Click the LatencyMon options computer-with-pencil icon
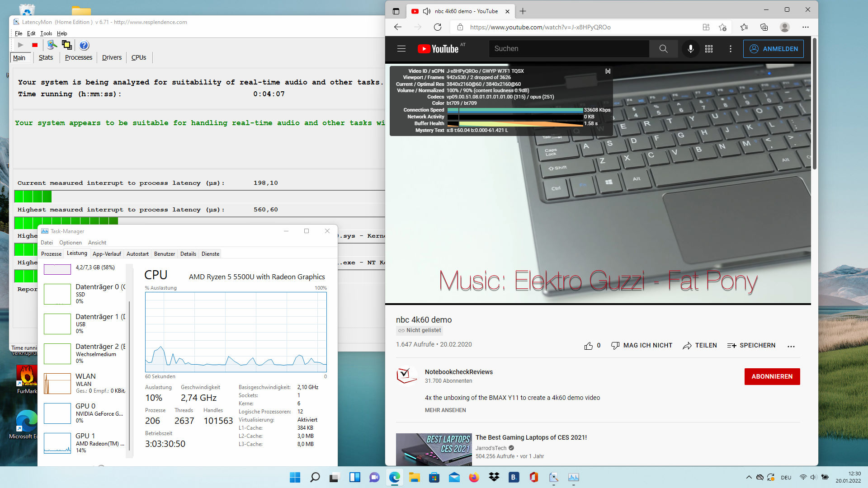 (x=52, y=45)
